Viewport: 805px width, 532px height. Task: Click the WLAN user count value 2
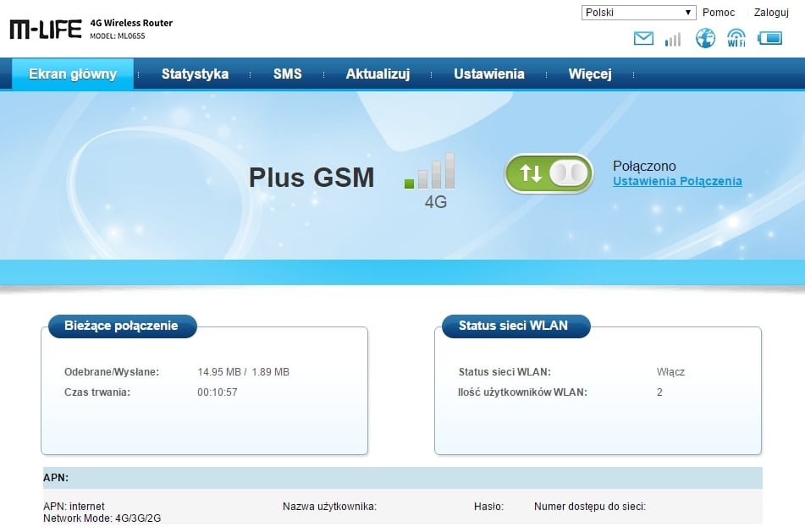tap(659, 392)
